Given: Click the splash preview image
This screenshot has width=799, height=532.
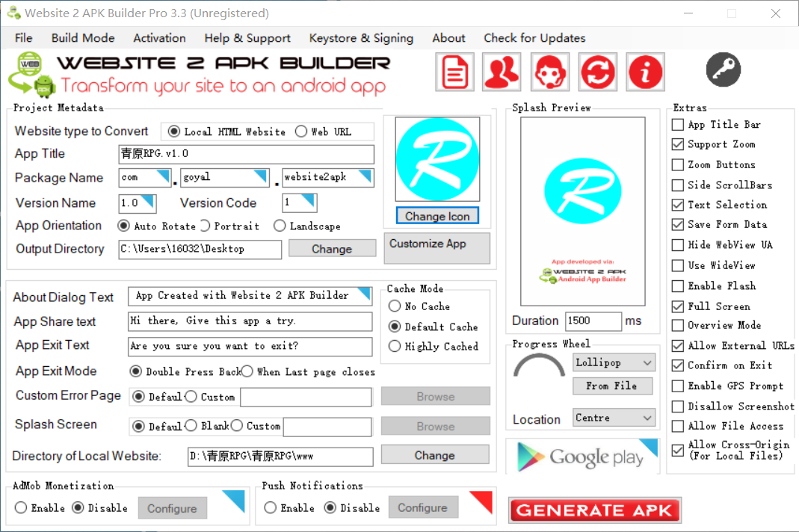Looking at the screenshot, I should [582, 211].
